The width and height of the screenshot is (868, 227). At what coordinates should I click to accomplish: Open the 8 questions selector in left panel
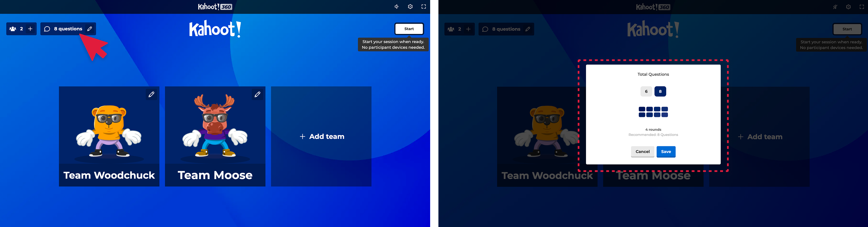tap(68, 29)
